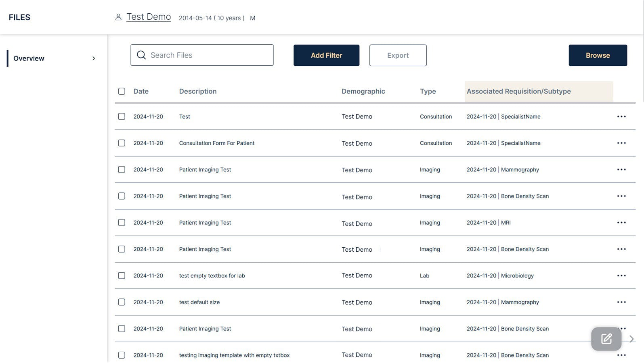Click the patient profile icon beside Test Demo

click(118, 17)
